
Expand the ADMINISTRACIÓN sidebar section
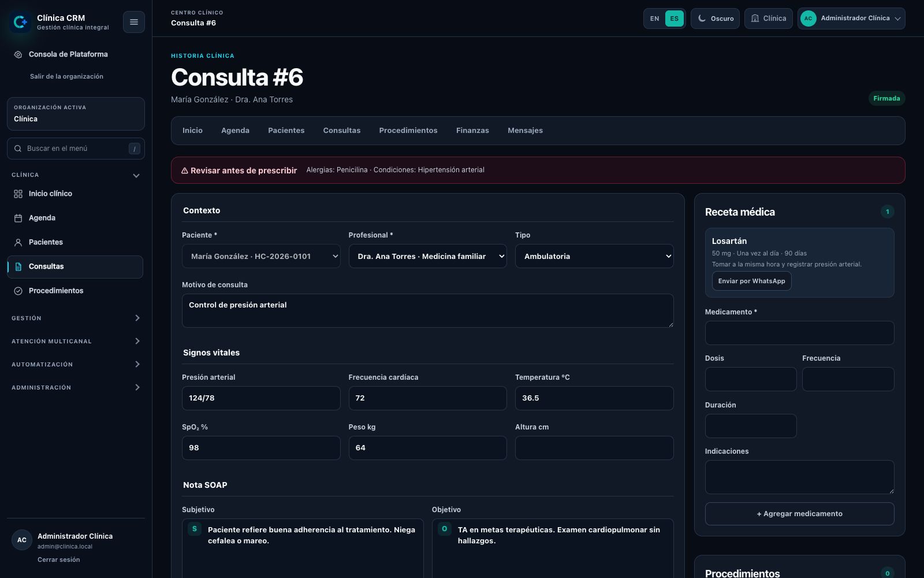coord(76,387)
